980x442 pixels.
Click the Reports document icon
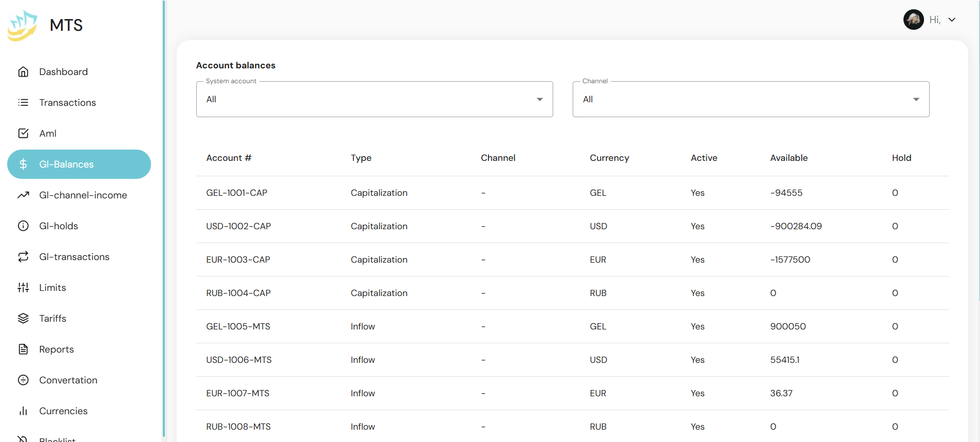coord(23,349)
